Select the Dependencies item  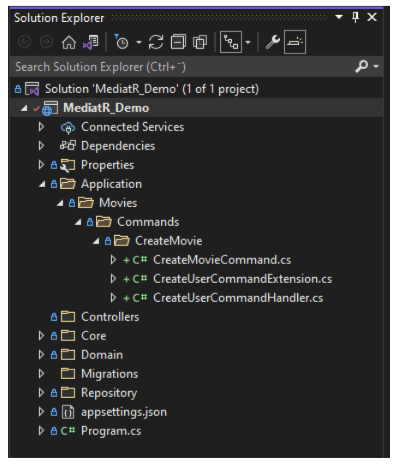point(118,146)
